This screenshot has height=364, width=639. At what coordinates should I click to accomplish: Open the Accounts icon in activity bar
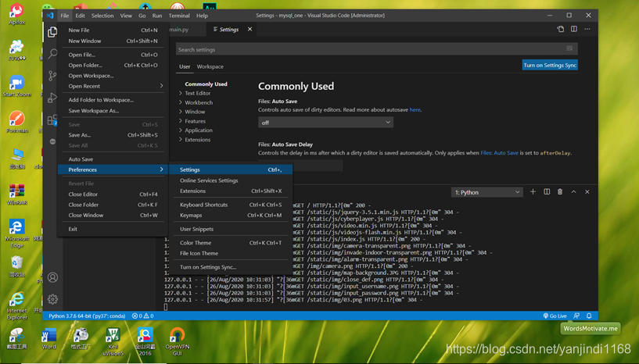tap(52, 277)
